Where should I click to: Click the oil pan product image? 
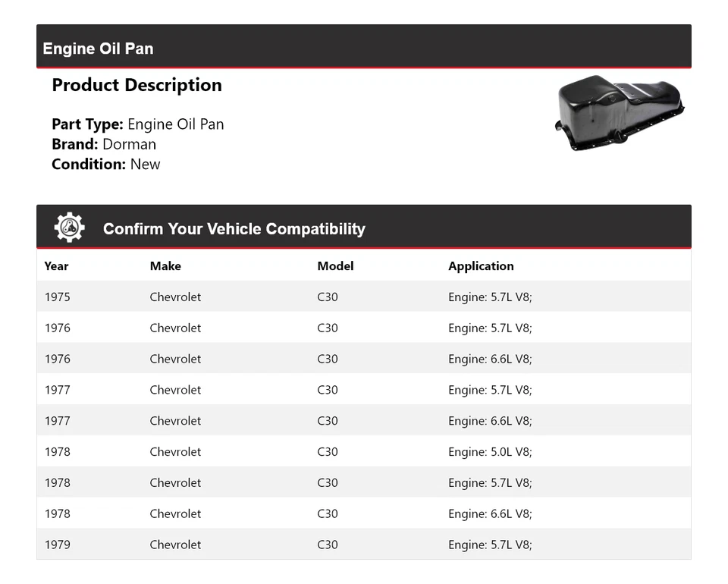click(x=620, y=112)
